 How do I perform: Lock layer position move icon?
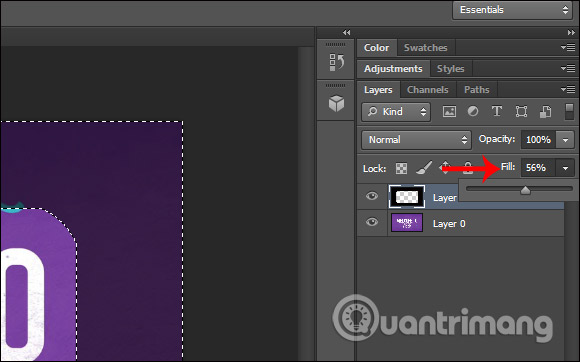click(x=445, y=168)
